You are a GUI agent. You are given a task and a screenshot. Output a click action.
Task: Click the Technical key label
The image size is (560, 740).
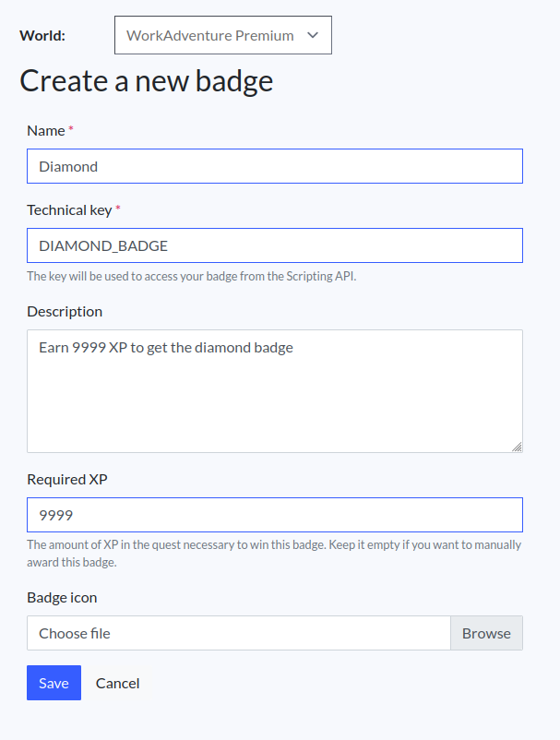(x=69, y=209)
